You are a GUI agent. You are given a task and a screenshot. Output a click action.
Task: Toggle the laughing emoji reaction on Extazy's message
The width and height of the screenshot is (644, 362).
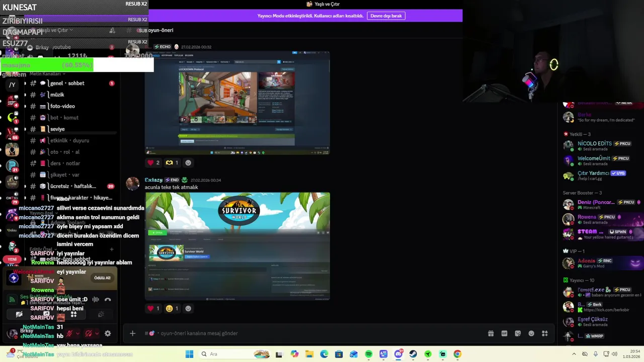[172, 308]
